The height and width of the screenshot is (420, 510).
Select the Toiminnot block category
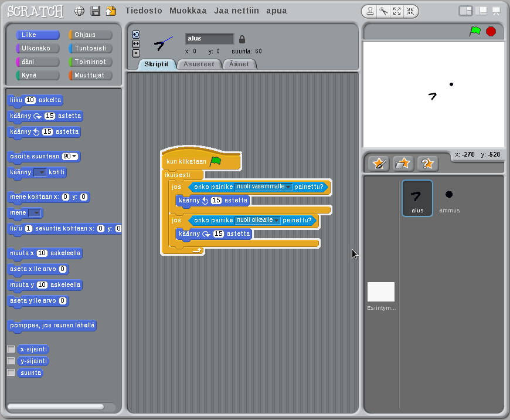[x=90, y=62]
